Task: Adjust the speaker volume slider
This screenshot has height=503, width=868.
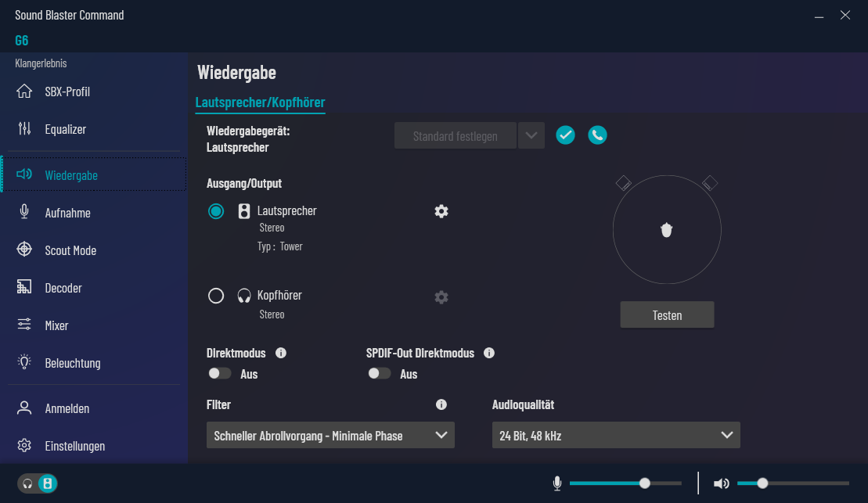Action: tap(794, 483)
